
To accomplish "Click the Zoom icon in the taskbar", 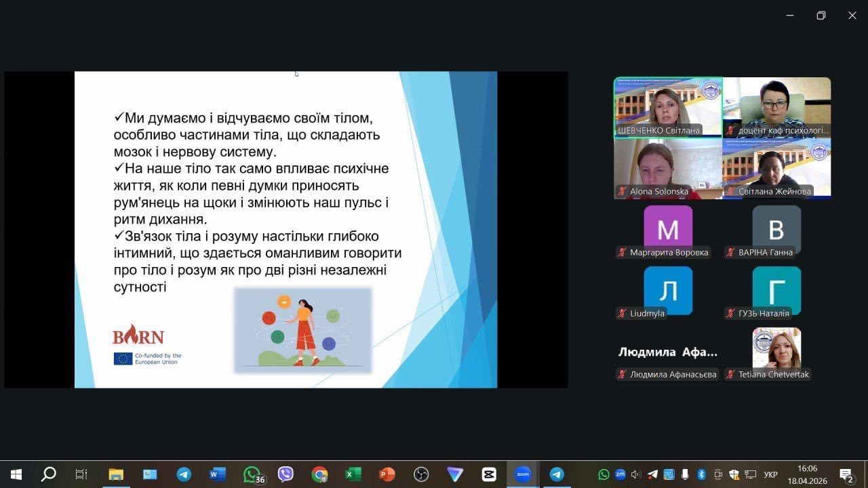I will (523, 474).
